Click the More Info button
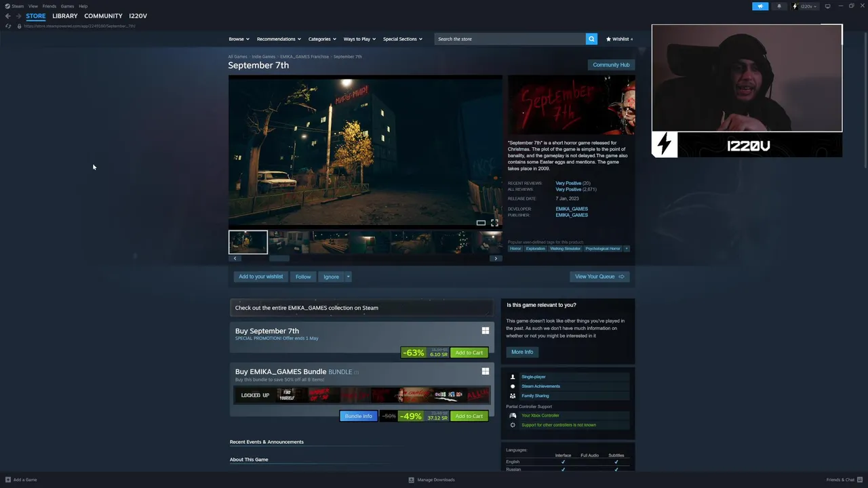Screen dimensions: 868x488 click(x=522, y=352)
